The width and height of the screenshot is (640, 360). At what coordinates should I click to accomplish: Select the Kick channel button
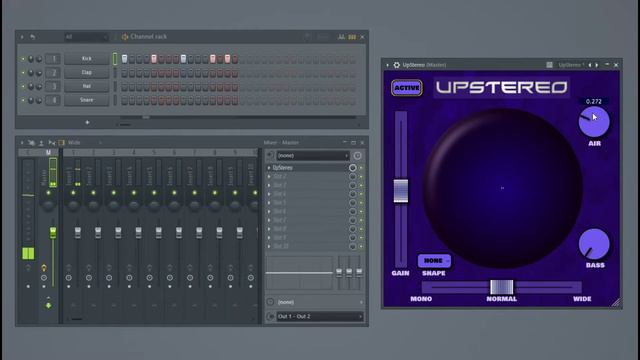pos(87,59)
